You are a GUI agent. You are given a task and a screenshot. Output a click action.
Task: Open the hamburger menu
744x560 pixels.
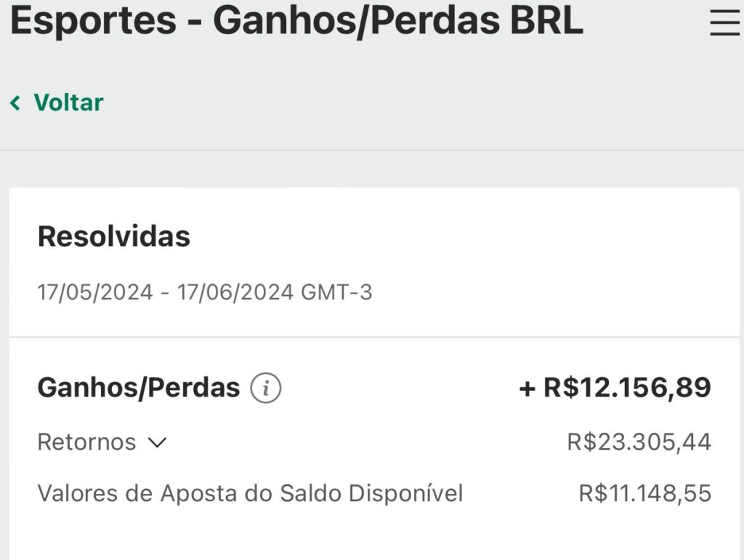click(x=724, y=23)
